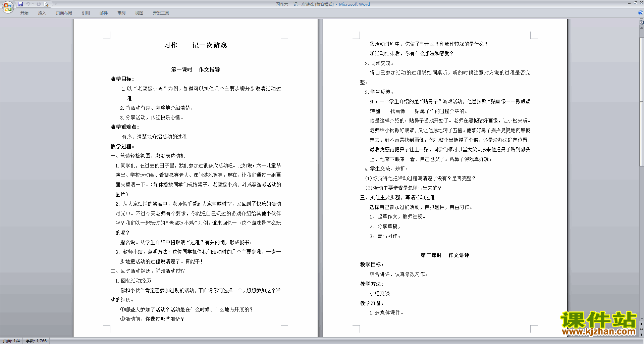Click the line 4.学生交流、辨析:
Screen dimensions: 644x344
(x=386, y=168)
